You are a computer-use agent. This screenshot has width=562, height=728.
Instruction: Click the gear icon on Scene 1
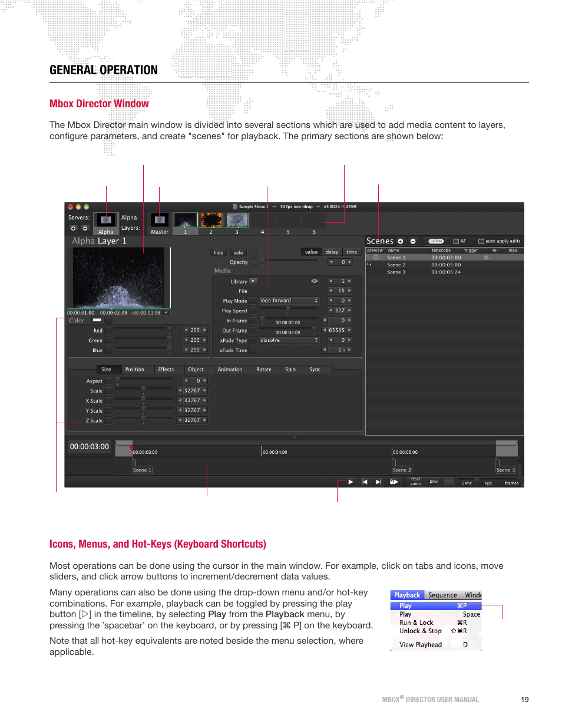tap(487, 258)
